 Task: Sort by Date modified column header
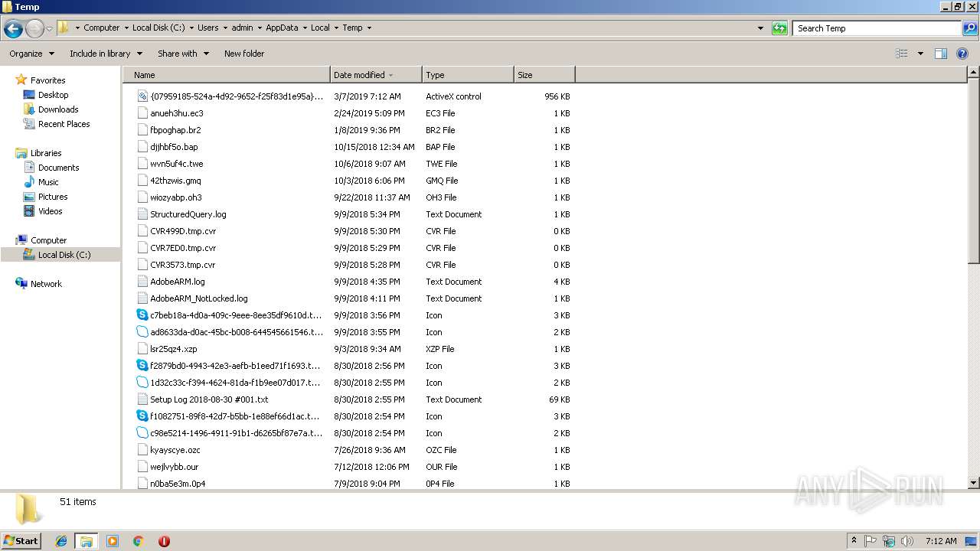click(376, 75)
